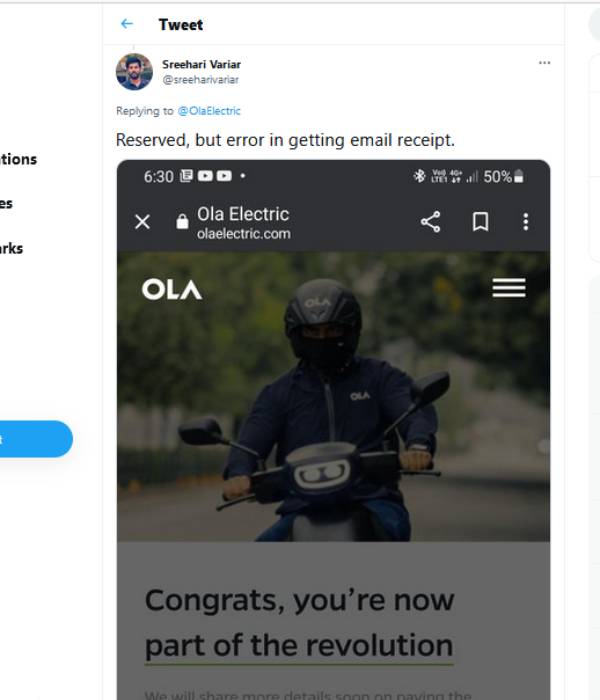
Task: Open the Bookmarks item in the sidebar
Action: click(12, 248)
